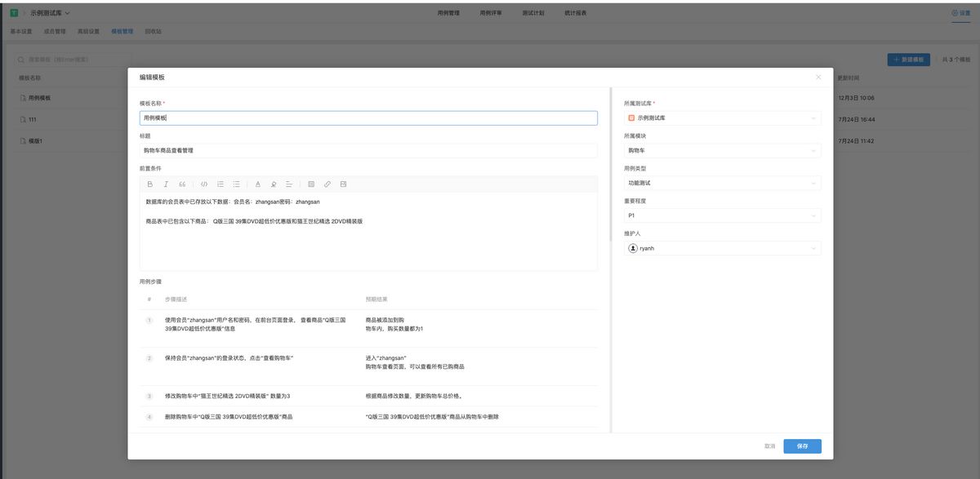Screen dimensions: 980x479
Task: Click into the 模板名称 input field
Action: pos(368,118)
